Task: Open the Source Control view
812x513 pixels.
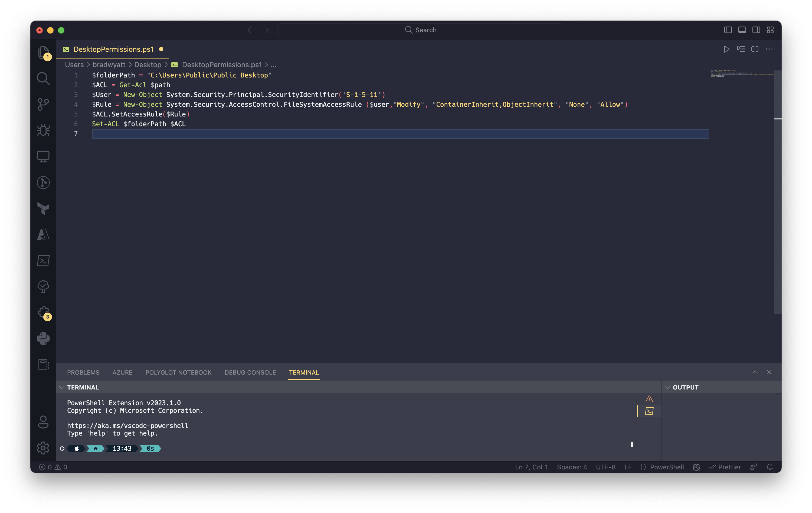Action: click(x=43, y=104)
